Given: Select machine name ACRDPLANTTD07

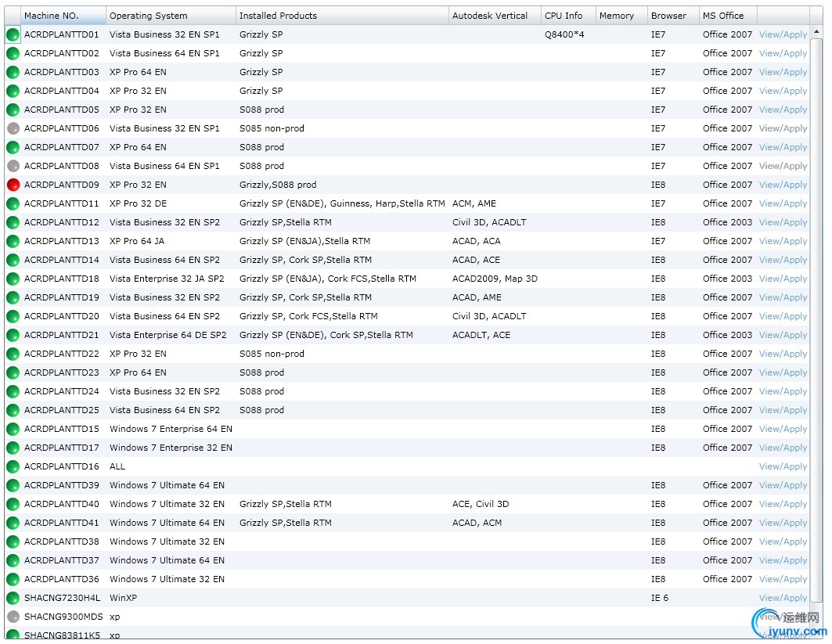Looking at the screenshot, I should [62, 147].
